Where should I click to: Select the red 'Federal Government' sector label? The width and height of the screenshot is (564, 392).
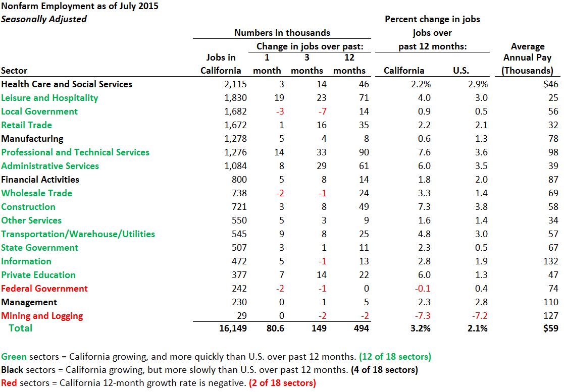(44, 289)
